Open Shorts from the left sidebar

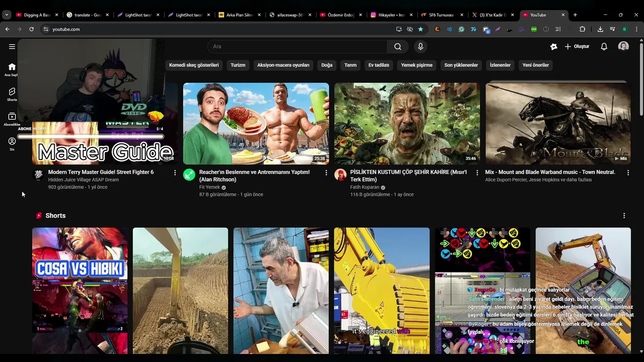pyautogui.click(x=12, y=94)
